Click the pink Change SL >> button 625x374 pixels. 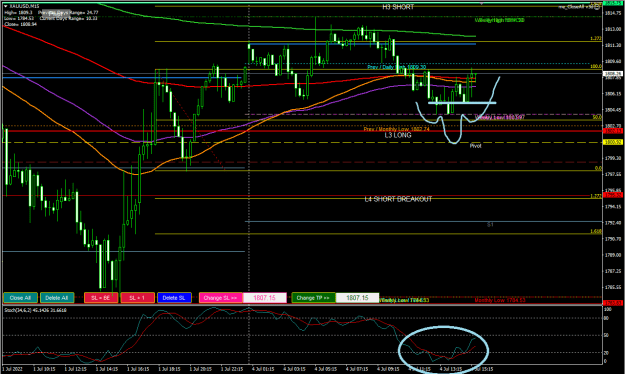point(220,298)
